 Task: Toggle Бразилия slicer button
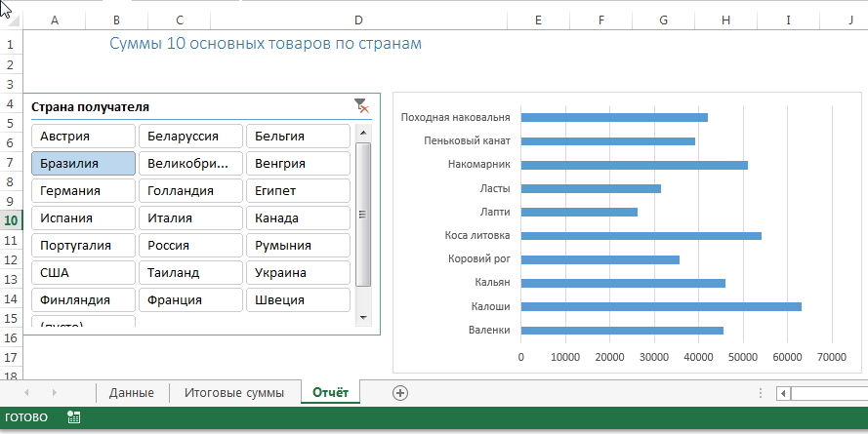83,164
